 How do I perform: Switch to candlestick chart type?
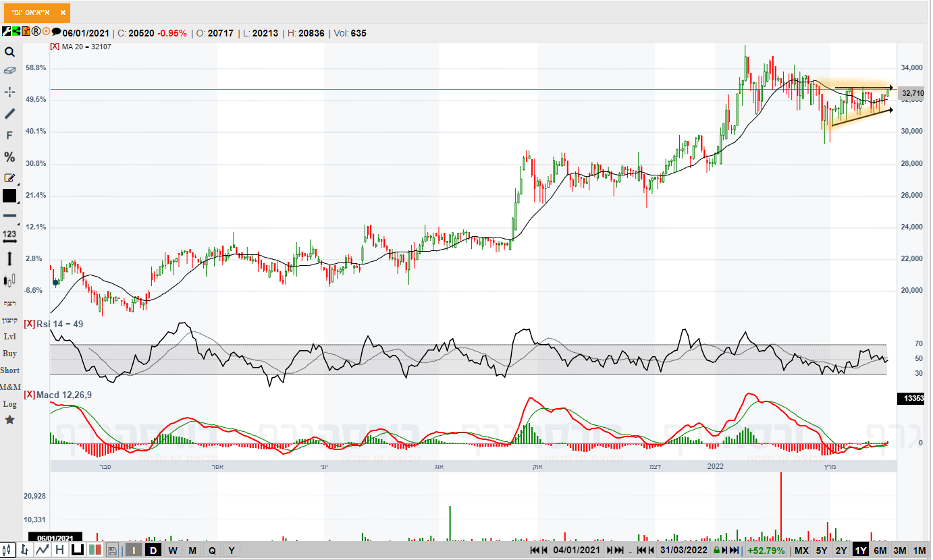coord(8,550)
